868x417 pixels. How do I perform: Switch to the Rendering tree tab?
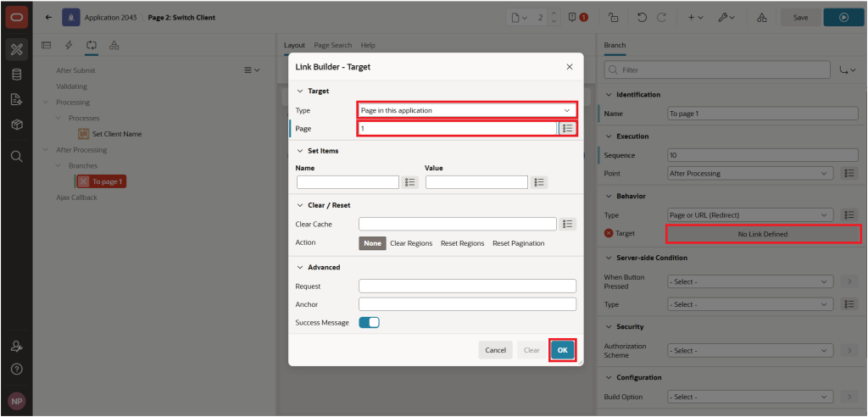pyautogui.click(x=47, y=46)
